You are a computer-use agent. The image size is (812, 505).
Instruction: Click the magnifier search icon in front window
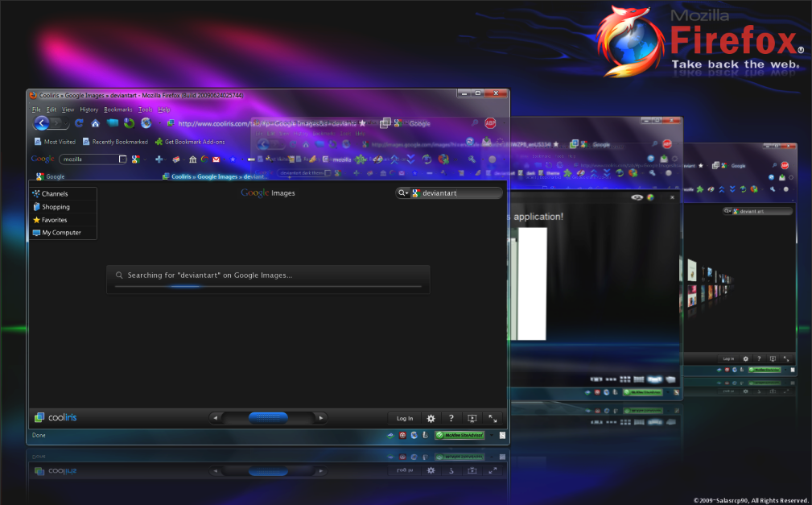coord(474,123)
